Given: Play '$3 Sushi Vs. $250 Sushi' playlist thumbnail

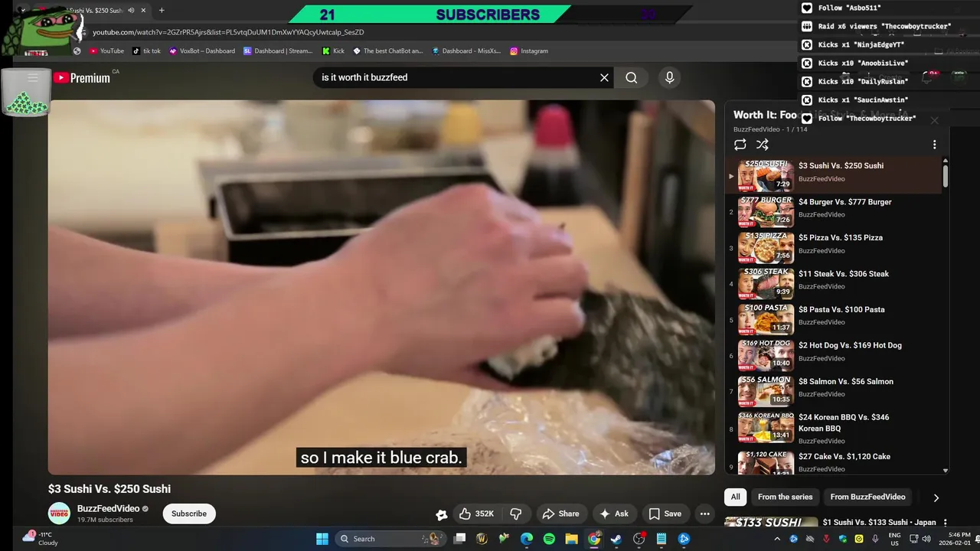Looking at the screenshot, I should pyautogui.click(x=766, y=176).
